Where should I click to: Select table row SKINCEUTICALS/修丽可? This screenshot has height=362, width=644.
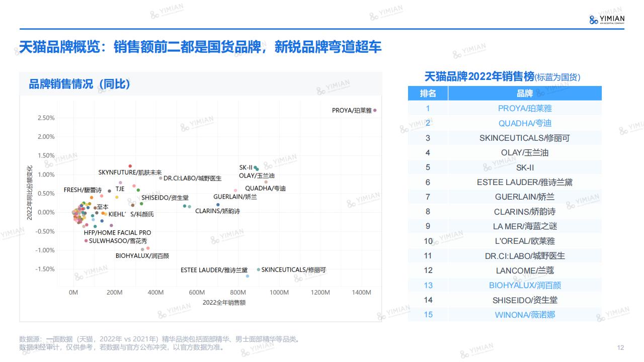point(505,138)
